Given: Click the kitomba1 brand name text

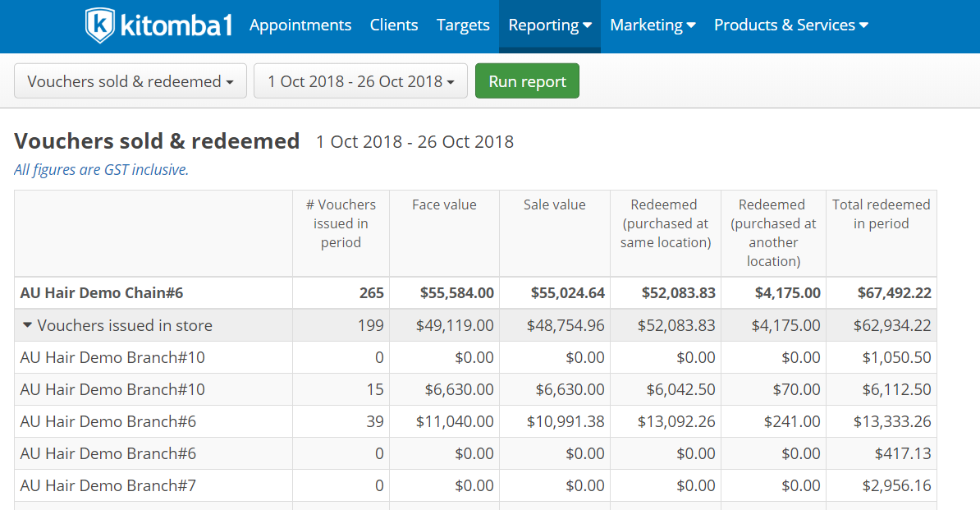Looking at the screenshot, I should (x=176, y=25).
